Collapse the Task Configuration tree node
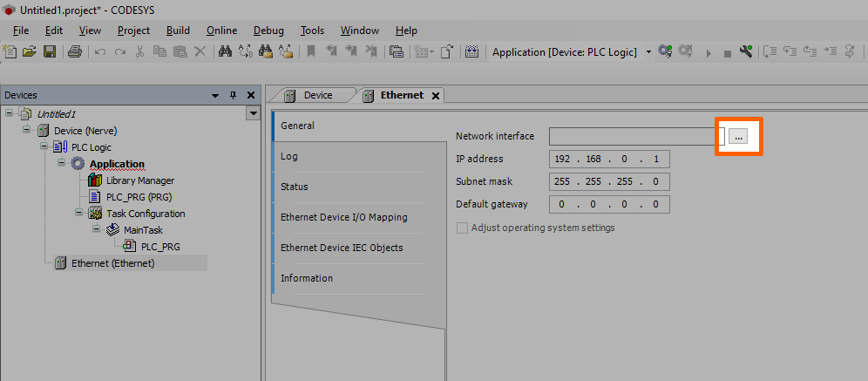The width and height of the screenshot is (868, 381). tap(78, 214)
